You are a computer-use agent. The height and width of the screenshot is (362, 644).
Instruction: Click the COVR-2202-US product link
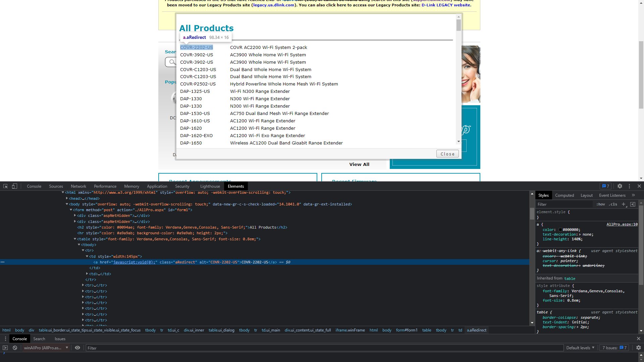point(197,48)
